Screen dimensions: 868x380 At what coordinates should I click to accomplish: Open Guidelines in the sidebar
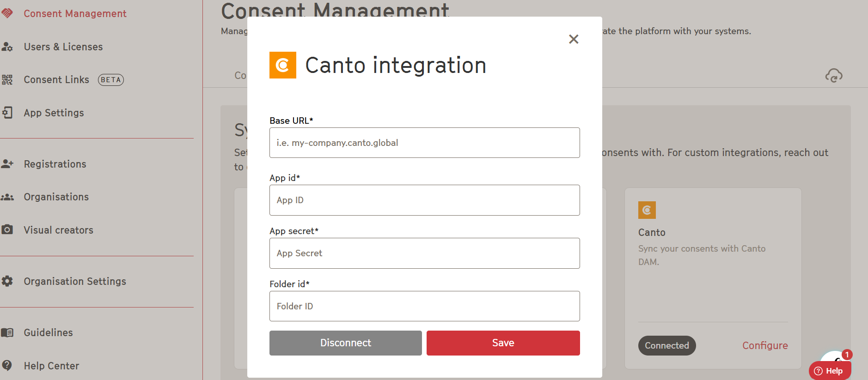coord(49,332)
